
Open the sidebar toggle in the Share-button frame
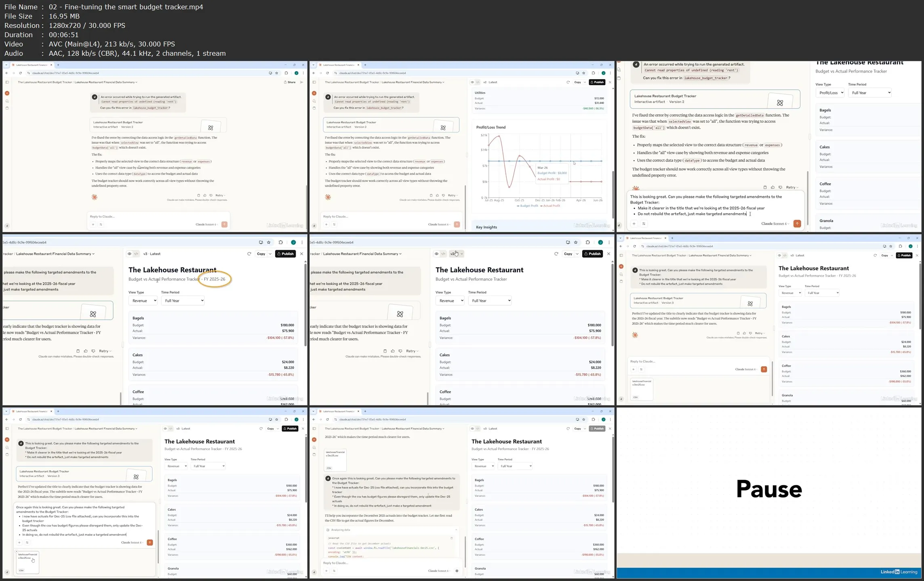[x=7, y=82]
